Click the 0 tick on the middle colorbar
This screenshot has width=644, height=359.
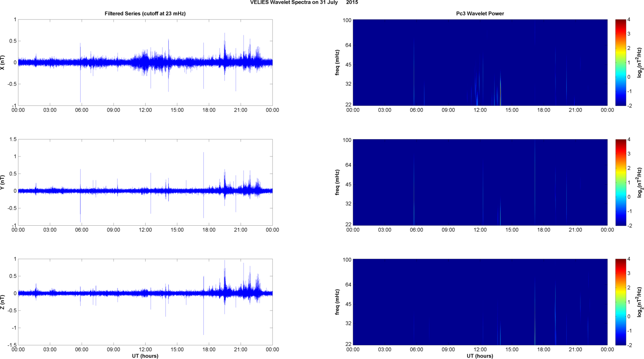[629, 197]
